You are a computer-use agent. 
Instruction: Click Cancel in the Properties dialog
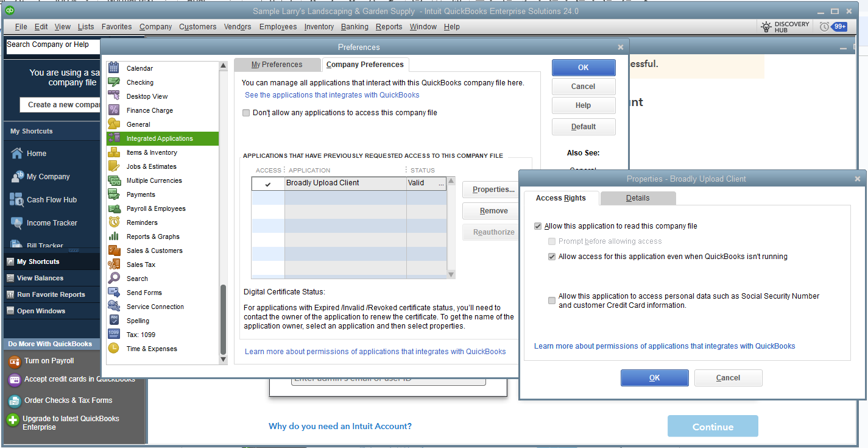pos(728,378)
